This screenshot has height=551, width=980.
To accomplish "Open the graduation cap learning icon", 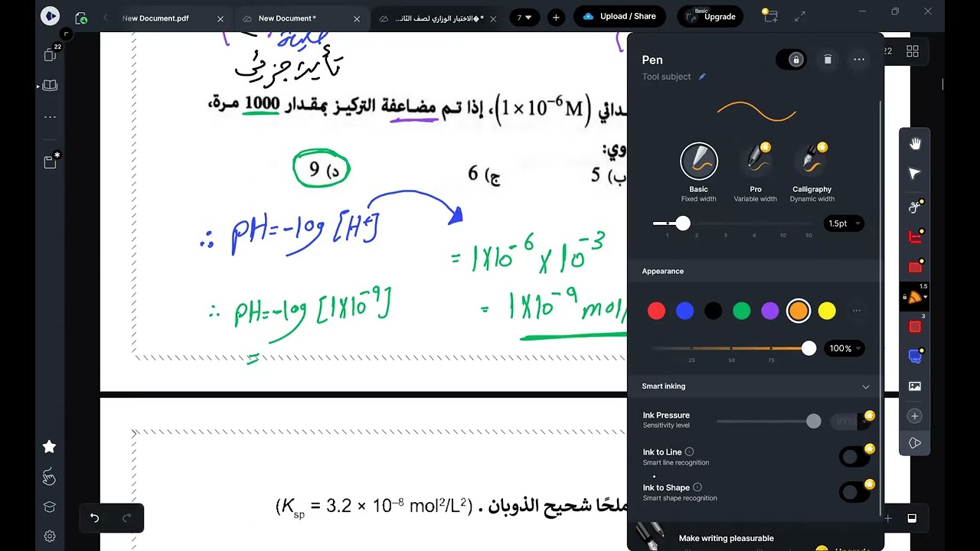I will 50,507.
